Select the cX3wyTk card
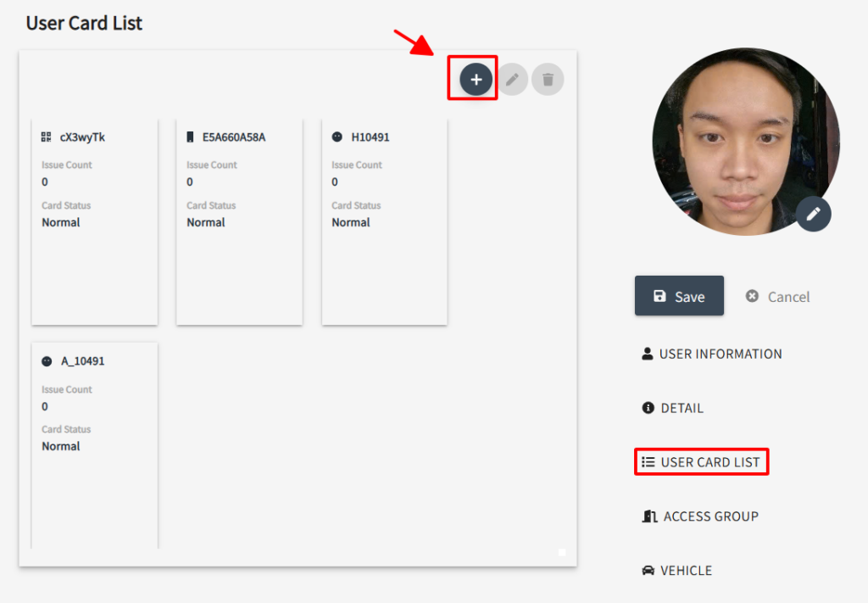The height and width of the screenshot is (603, 868). coord(94,221)
